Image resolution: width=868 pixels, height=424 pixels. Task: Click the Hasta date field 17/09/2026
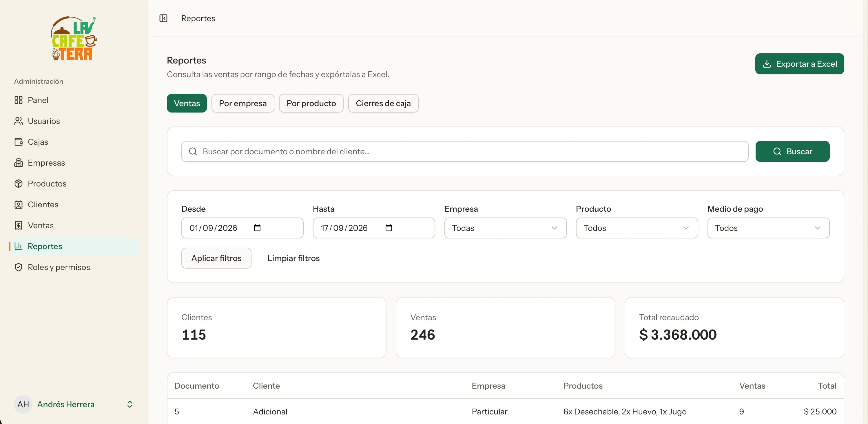click(x=374, y=228)
